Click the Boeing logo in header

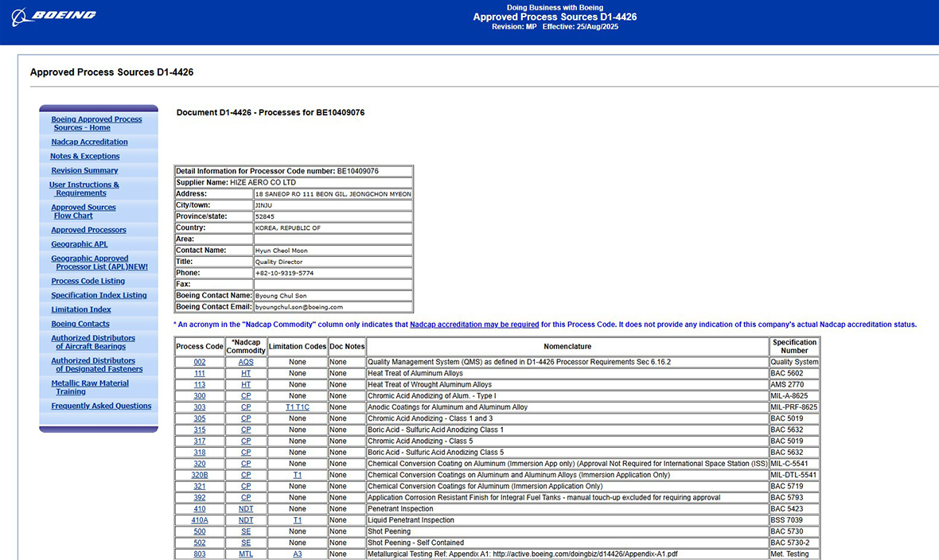click(x=54, y=15)
